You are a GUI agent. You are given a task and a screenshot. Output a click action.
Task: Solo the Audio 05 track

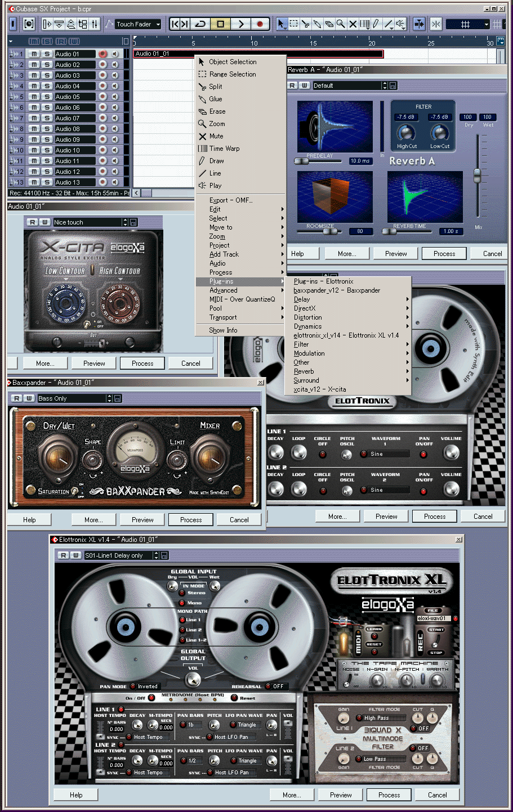pyautogui.click(x=47, y=96)
